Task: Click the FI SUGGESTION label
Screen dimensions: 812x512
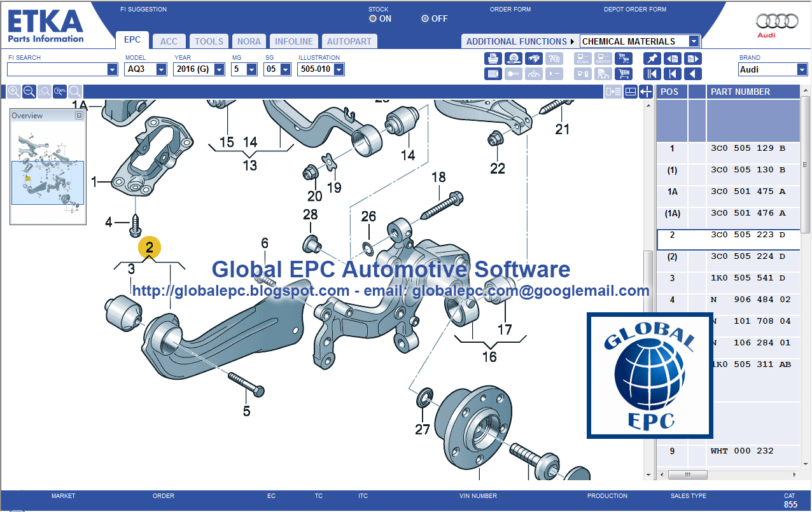Action: click(x=143, y=10)
